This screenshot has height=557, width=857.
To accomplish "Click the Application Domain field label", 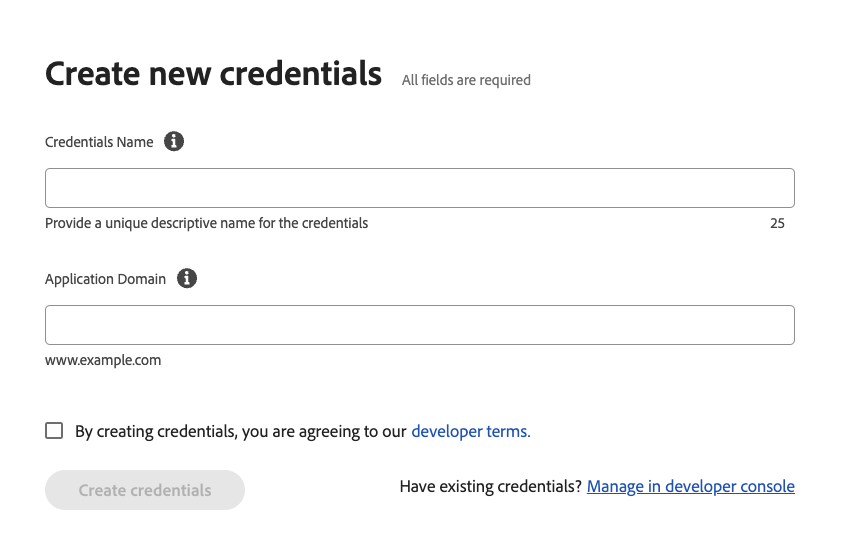I will [x=105, y=279].
